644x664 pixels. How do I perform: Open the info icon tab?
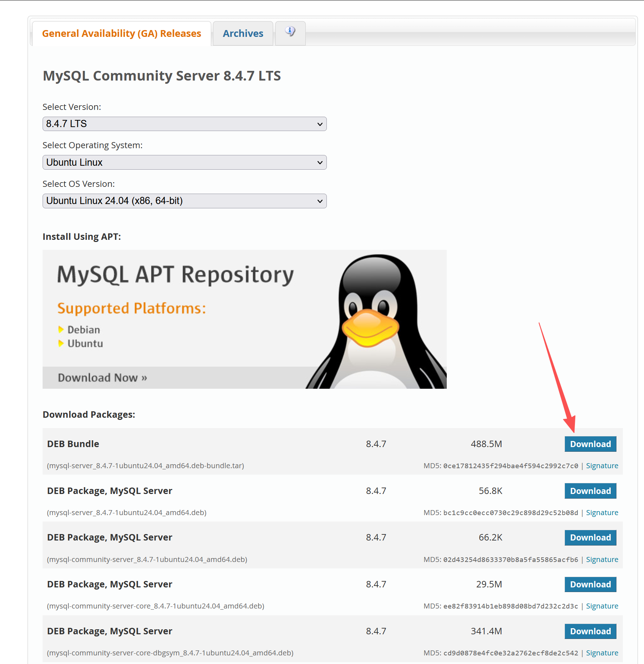290,33
